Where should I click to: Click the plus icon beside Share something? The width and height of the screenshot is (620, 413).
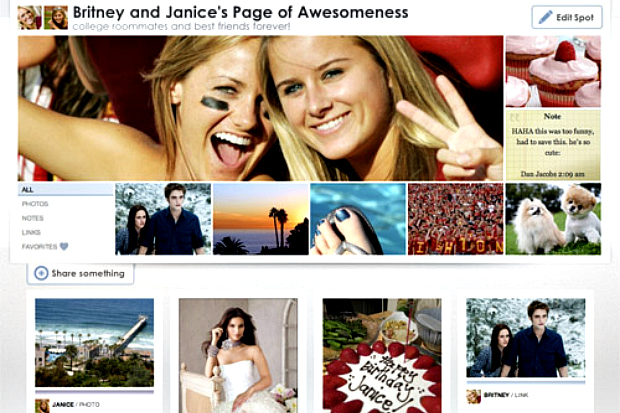pos(41,273)
